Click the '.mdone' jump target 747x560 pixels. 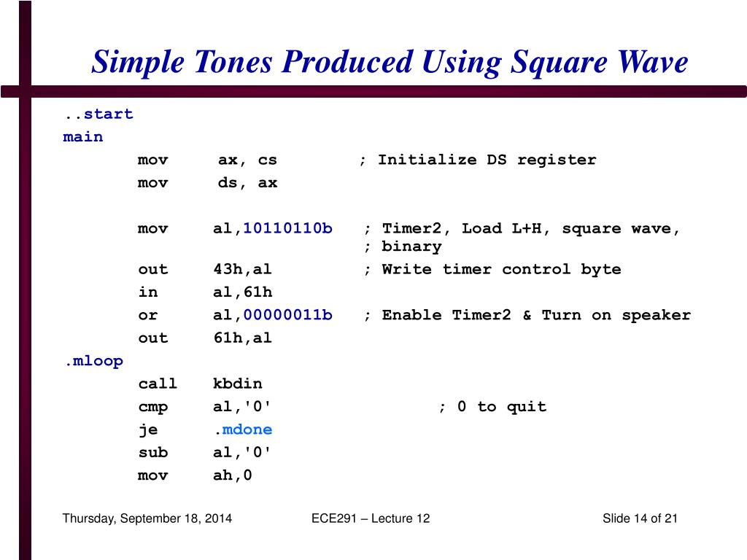(x=243, y=430)
